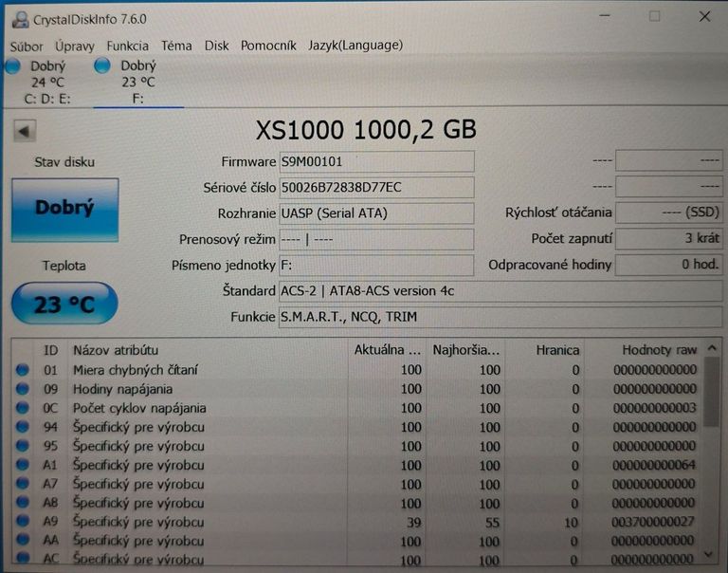Click status dot of attribute A1 row
Viewport: 728px width, 573px height.
[23, 465]
